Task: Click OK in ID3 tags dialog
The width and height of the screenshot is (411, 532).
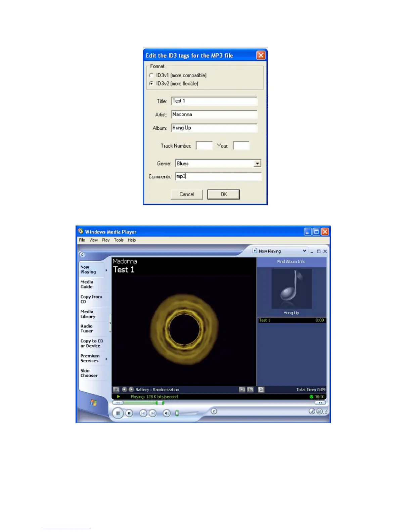Action: [x=224, y=194]
